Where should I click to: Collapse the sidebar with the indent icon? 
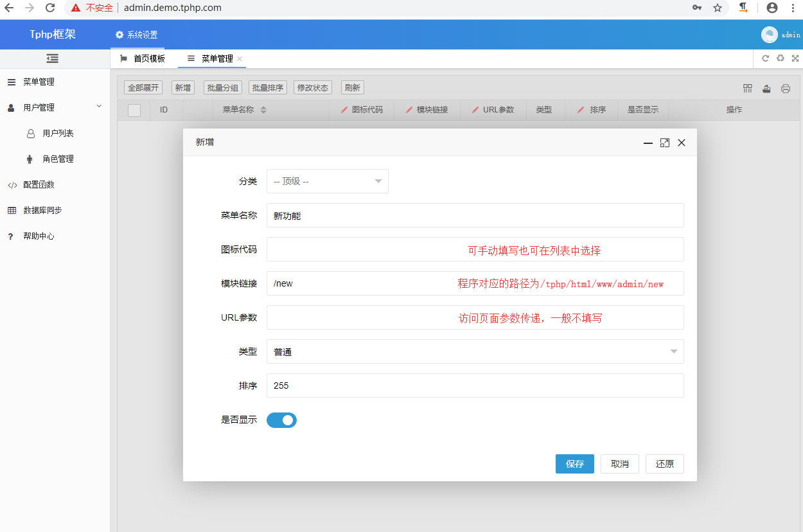tap(53, 58)
